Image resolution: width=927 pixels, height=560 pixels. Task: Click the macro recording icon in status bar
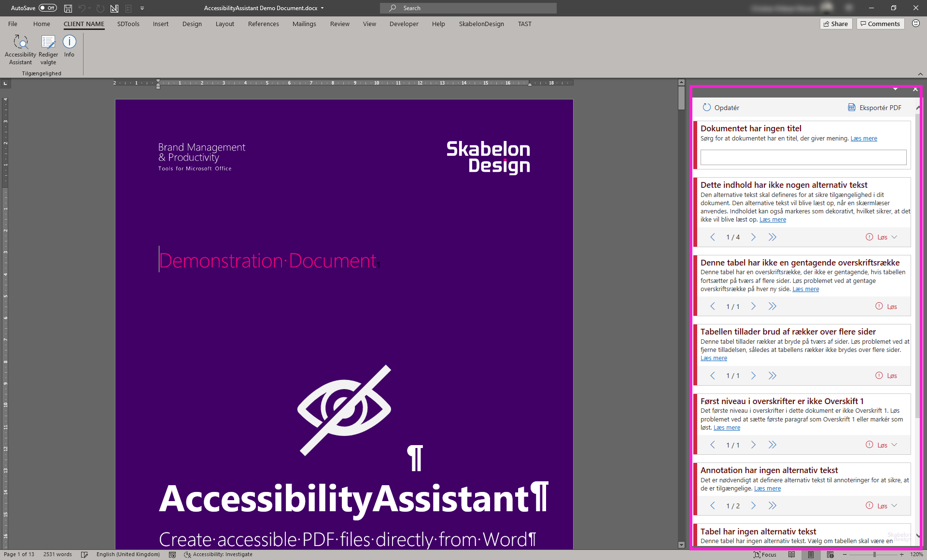coord(172,555)
